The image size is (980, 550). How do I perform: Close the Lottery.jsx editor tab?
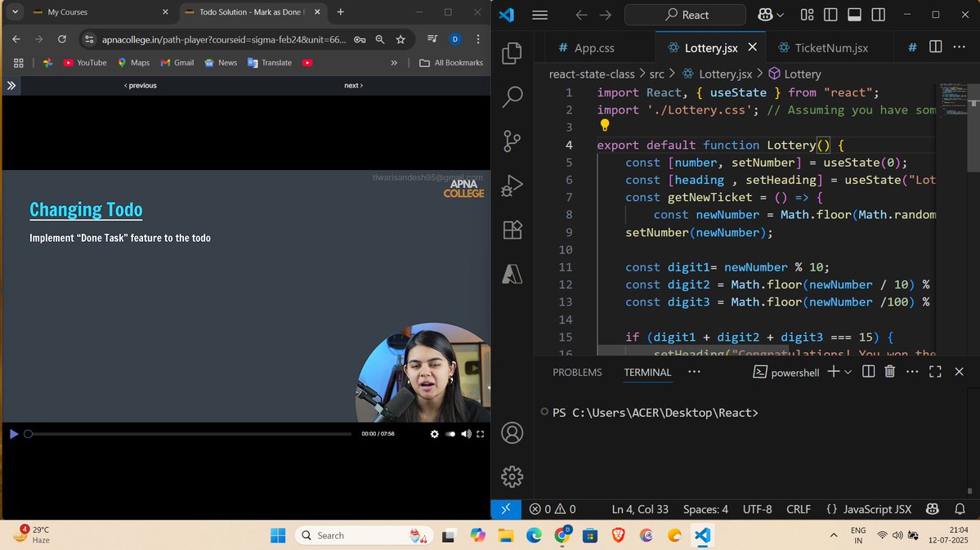click(753, 47)
